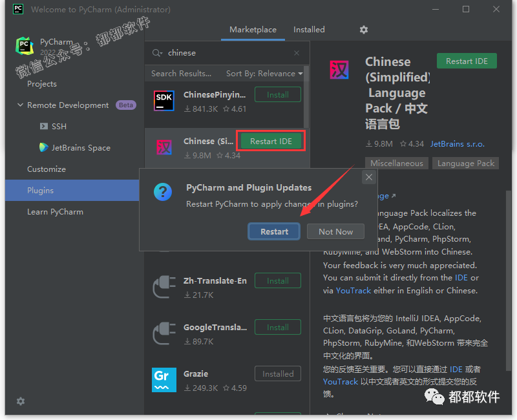Click Restart IDE in the details pane
This screenshot has width=517, height=420.
(467, 61)
